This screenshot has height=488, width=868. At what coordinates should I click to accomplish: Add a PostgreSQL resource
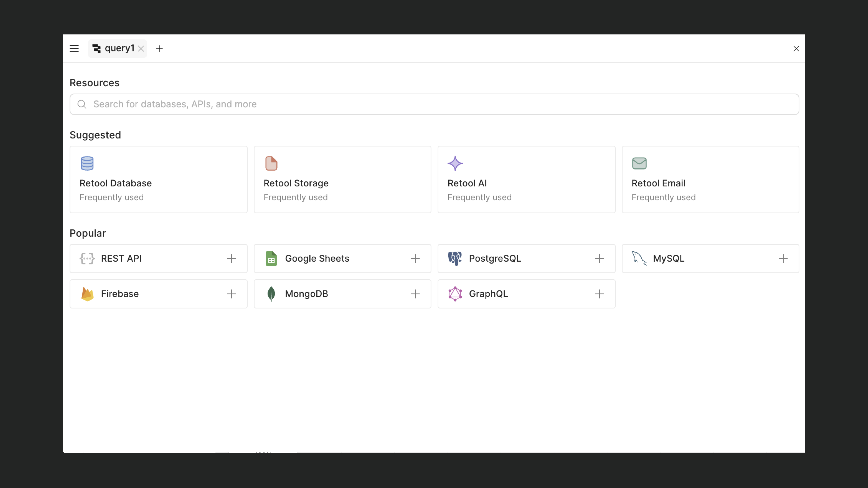599,258
